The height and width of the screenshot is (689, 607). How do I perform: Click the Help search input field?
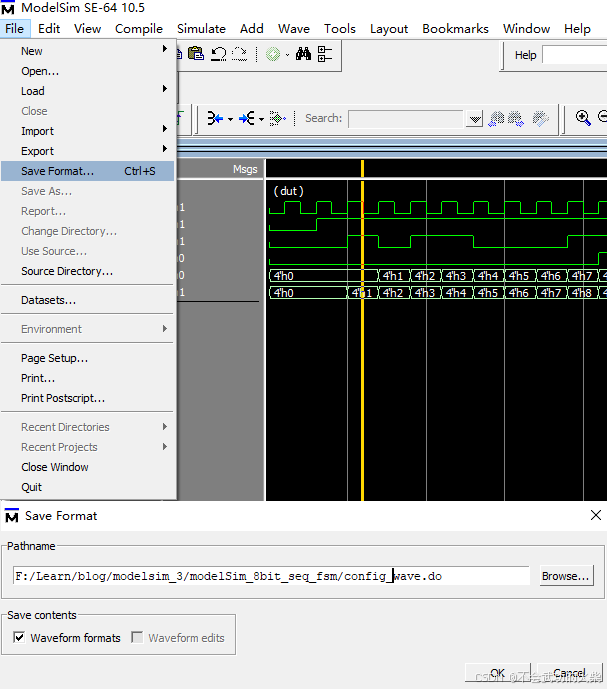[574, 55]
